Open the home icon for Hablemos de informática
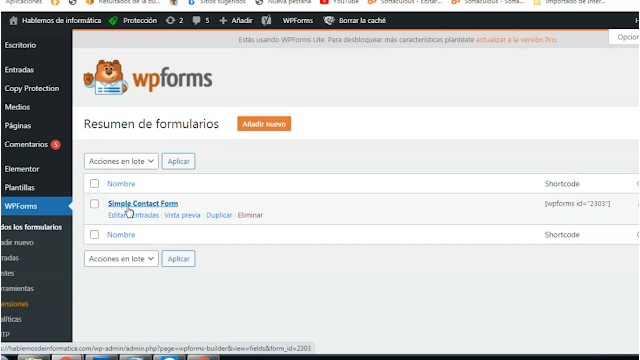 [x=13, y=20]
